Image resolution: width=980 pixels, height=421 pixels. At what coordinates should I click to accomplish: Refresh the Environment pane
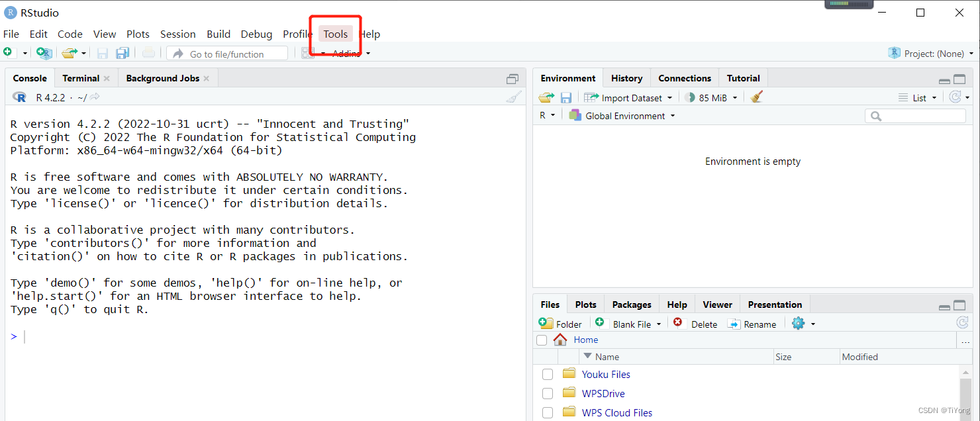[954, 97]
